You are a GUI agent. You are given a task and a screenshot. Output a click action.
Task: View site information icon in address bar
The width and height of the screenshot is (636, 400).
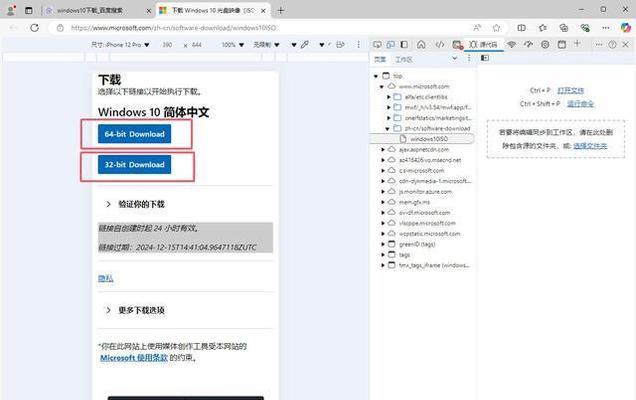[60, 28]
